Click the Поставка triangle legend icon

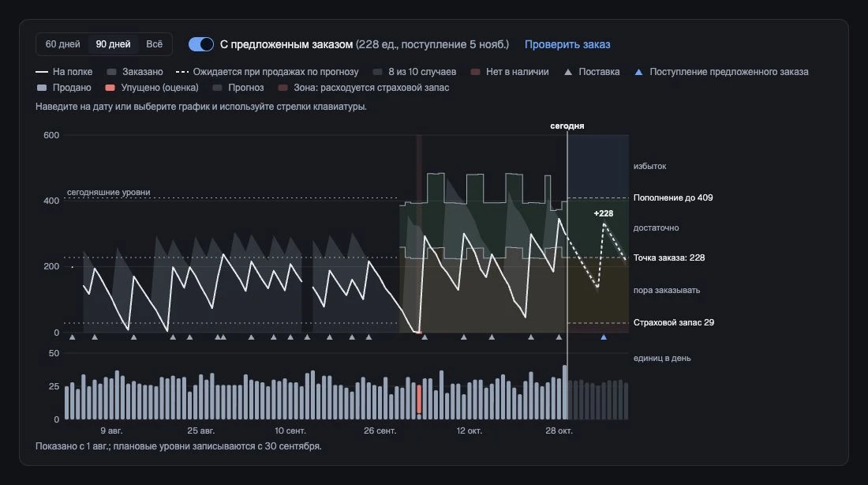(x=568, y=72)
